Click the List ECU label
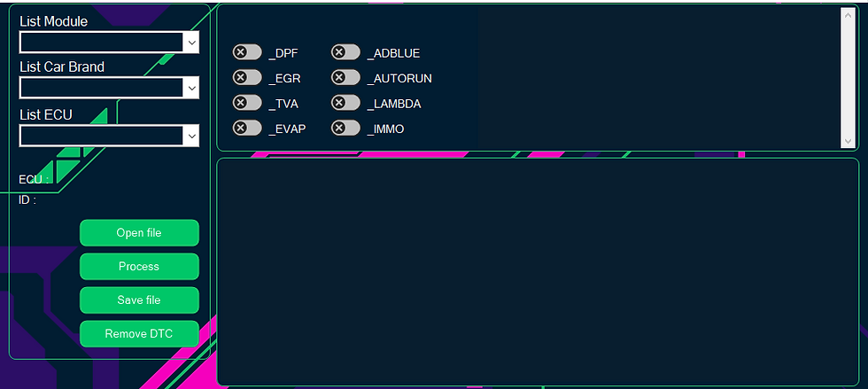Image resolution: width=868 pixels, height=389 pixels. (46, 114)
